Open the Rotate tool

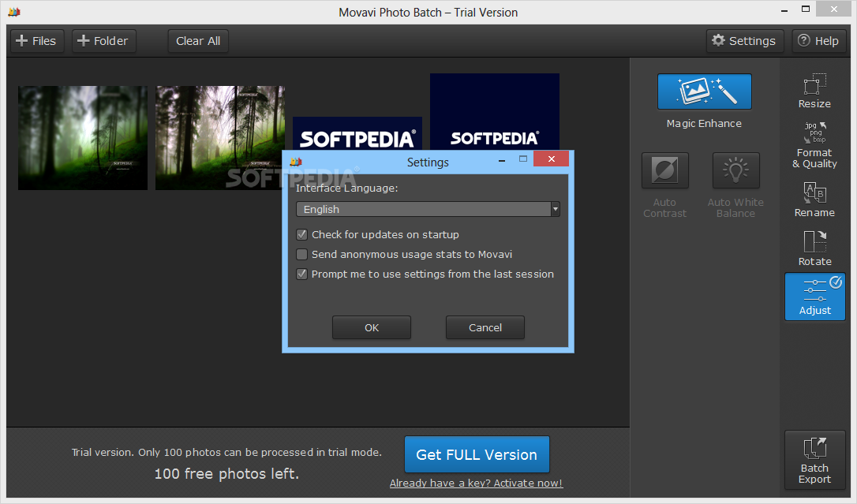tap(814, 248)
